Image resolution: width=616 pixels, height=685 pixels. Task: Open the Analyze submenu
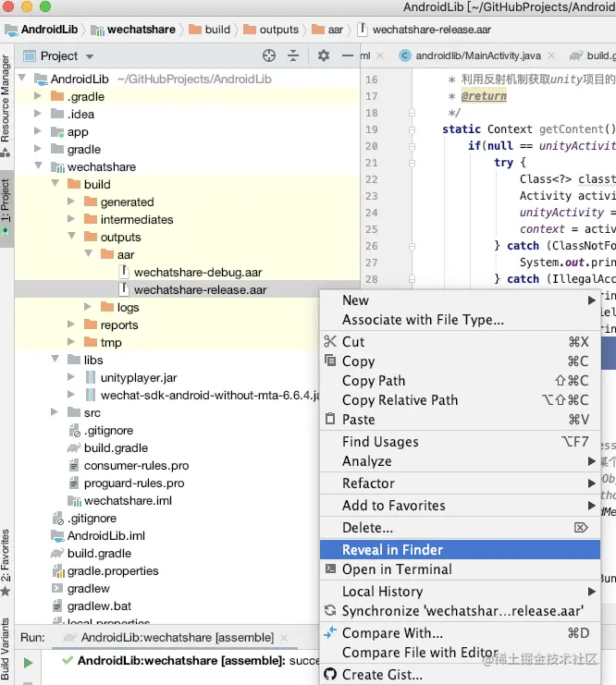click(460, 461)
